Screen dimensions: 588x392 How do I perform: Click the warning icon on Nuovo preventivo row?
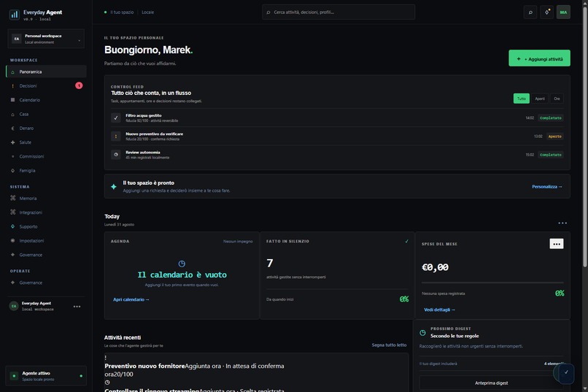click(116, 137)
